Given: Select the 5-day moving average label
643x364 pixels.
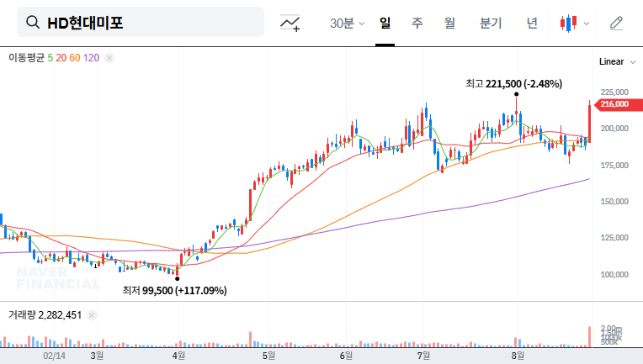Looking at the screenshot, I should 50,58.
